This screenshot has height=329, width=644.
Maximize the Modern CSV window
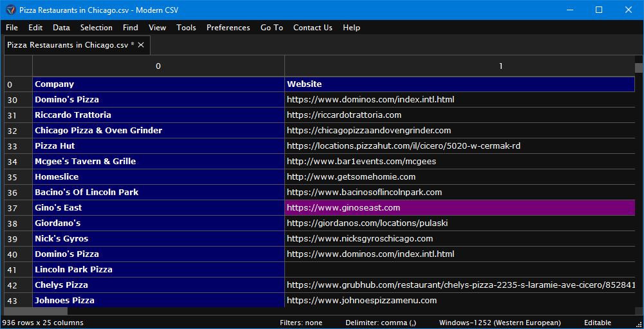click(599, 10)
